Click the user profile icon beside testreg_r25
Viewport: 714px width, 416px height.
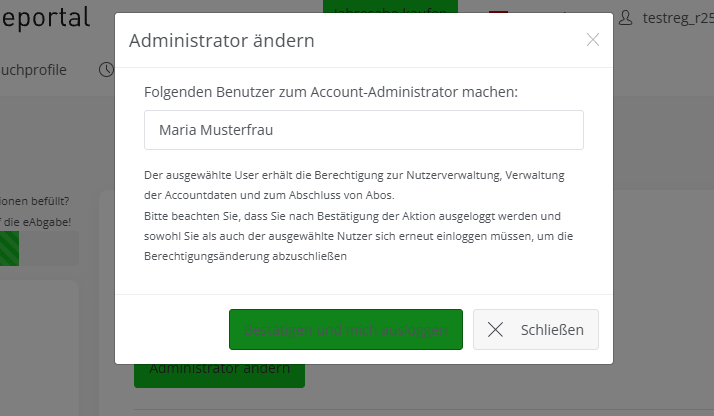[x=627, y=17]
